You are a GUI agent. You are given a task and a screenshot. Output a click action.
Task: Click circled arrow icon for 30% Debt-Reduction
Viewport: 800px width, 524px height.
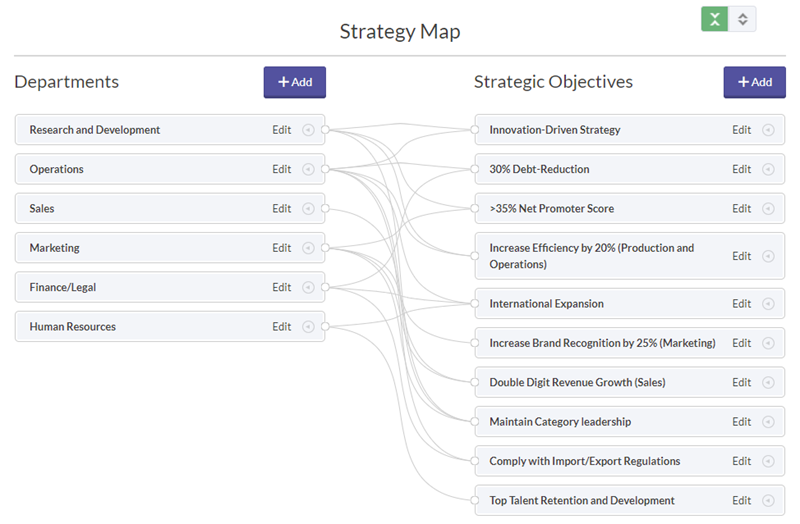(x=768, y=169)
